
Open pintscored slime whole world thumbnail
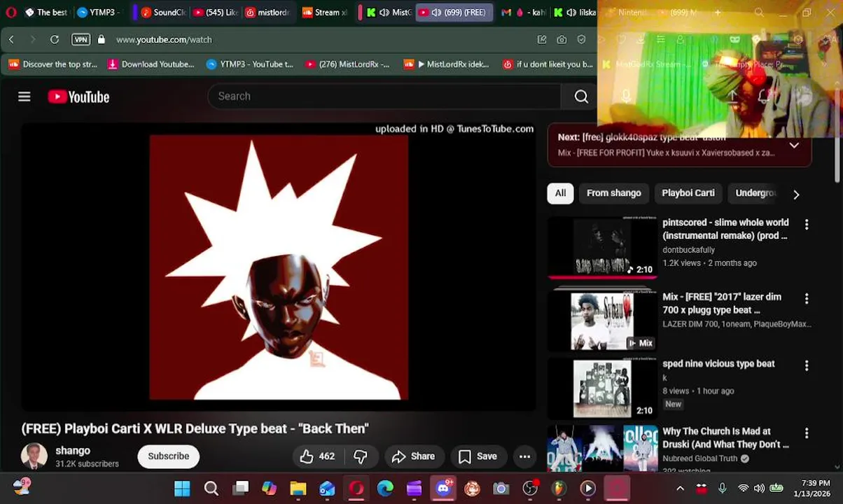pos(602,248)
